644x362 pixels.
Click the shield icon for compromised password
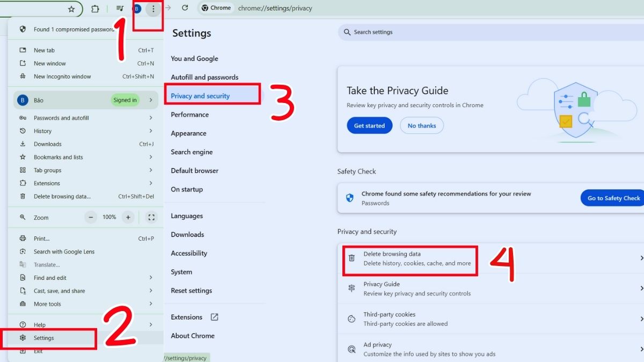click(23, 29)
